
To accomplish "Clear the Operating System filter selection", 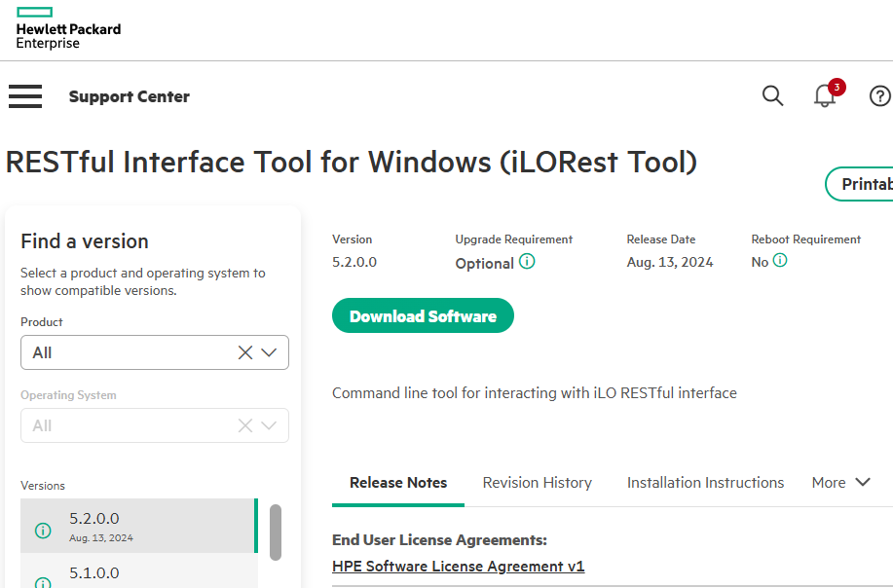I will [x=245, y=425].
